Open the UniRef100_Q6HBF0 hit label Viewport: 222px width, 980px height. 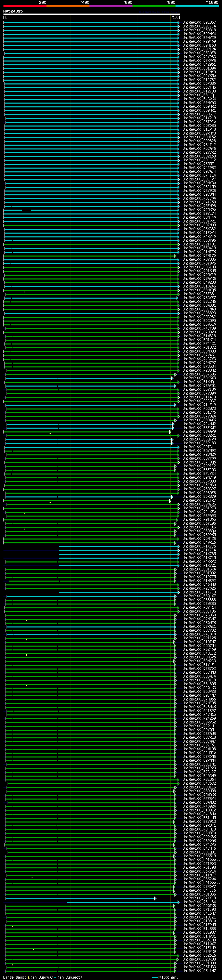[x=199, y=833]
